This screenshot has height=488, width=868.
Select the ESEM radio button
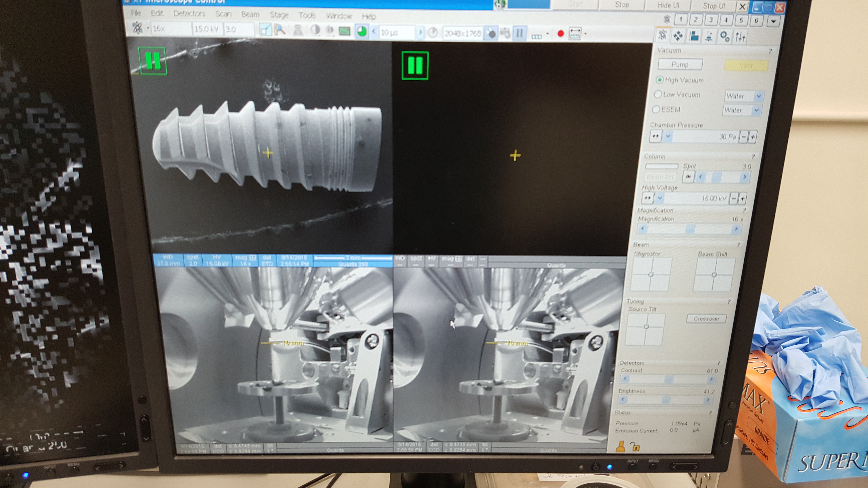click(656, 109)
